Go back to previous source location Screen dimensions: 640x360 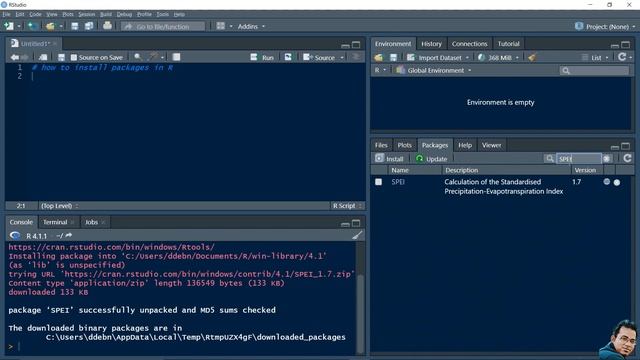click(15, 58)
